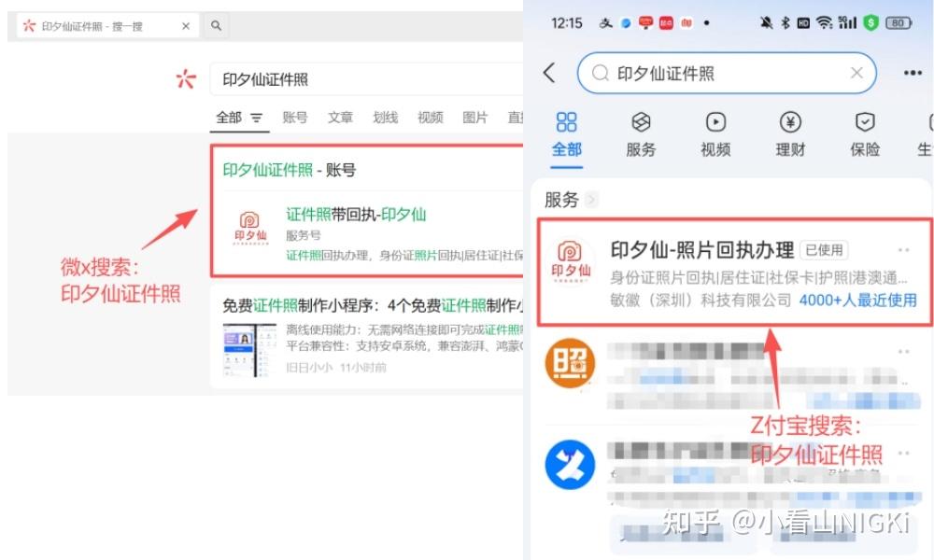934x560 pixels.
Task: Open the three-dot more menu at top
Action: 913,73
